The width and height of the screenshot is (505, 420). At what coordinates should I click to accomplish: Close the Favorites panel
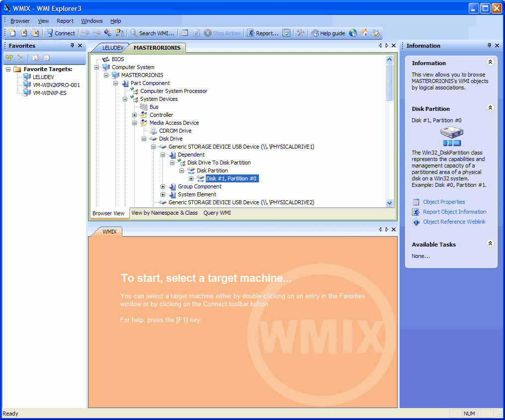pyautogui.click(x=80, y=45)
